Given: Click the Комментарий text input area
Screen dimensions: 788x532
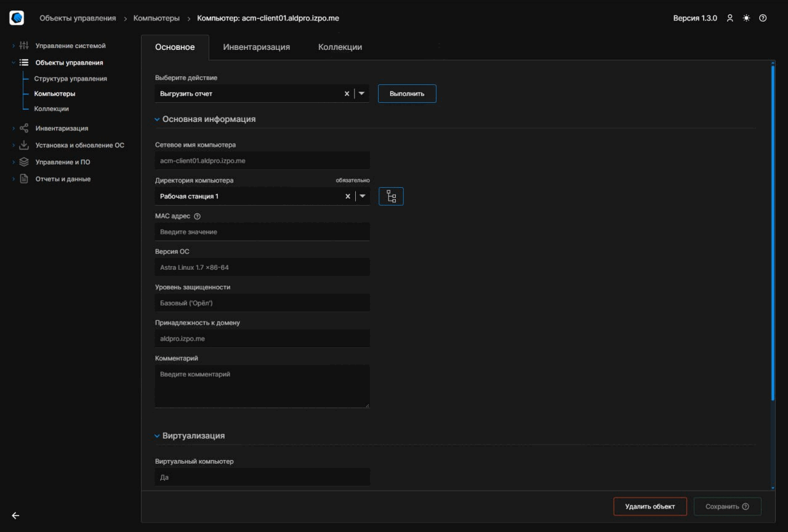Looking at the screenshot, I should pos(262,385).
